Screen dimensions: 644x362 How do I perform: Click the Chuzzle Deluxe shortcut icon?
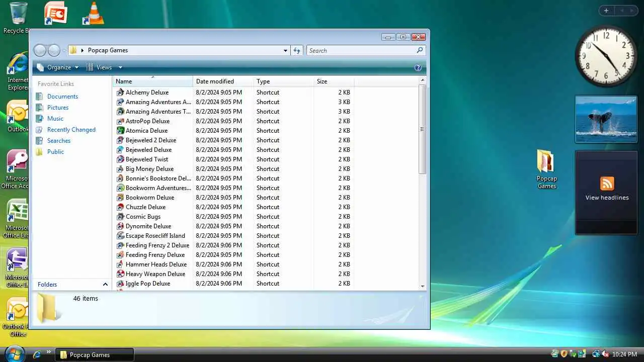[120, 207]
